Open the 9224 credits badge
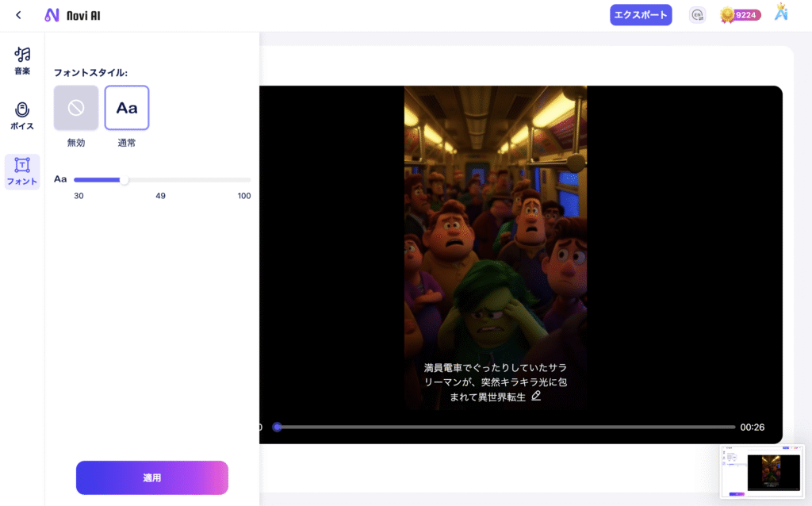The width and height of the screenshot is (812, 506). click(740, 15)
